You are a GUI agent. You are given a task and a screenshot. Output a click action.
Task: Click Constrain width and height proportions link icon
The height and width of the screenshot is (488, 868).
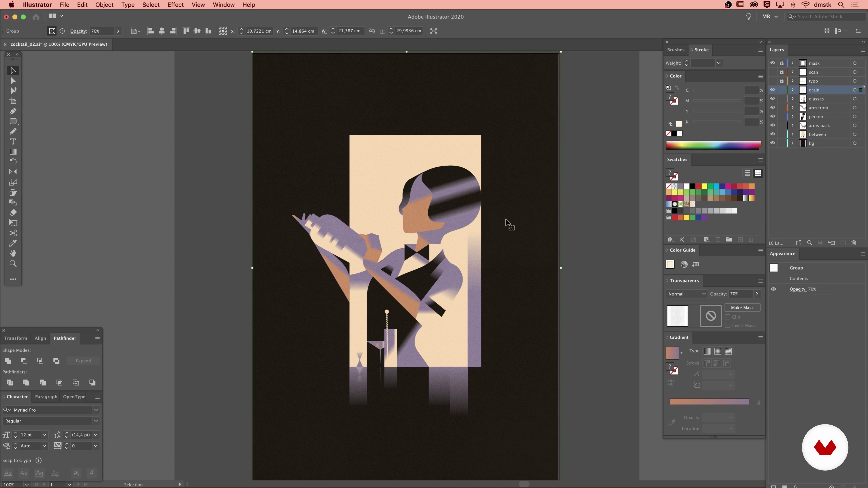pyautogui.click(x=372, y=31)
